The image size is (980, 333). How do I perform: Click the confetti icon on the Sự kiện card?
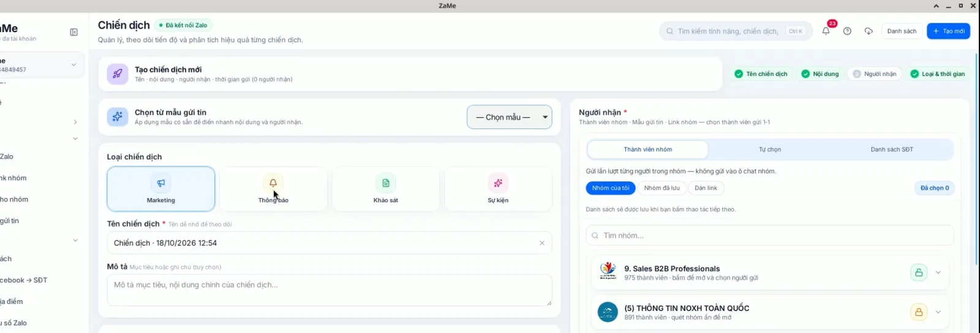pos(498,183)
